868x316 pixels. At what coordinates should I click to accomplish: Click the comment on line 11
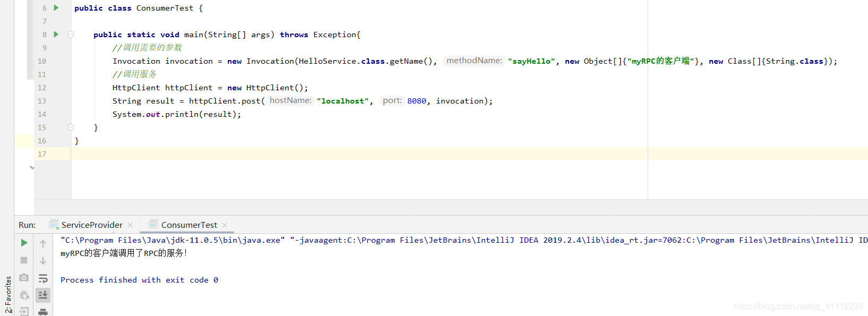[135, 74]
